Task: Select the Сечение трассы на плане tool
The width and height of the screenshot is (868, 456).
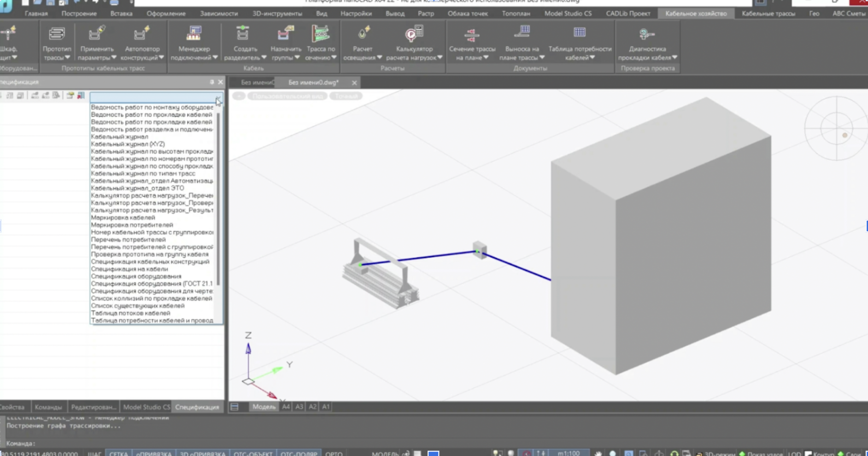Action: pos(472,36)
